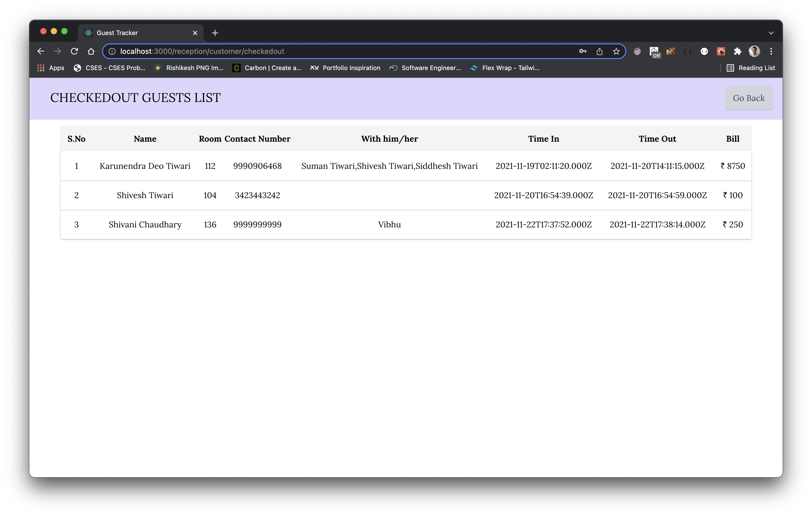812x516 pixels.
Task: Open the Apps shortcut in bookmarks bar
Action: click(50, 68)
